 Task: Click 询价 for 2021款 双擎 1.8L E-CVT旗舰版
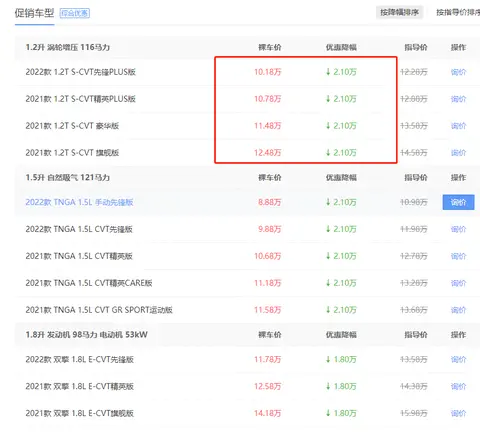coord(458,414)
